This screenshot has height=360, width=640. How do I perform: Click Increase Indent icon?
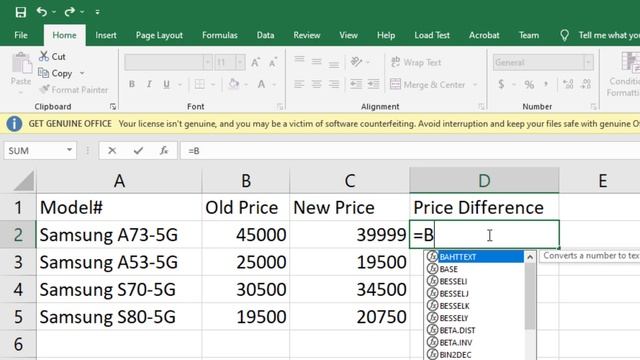(373, 84)
